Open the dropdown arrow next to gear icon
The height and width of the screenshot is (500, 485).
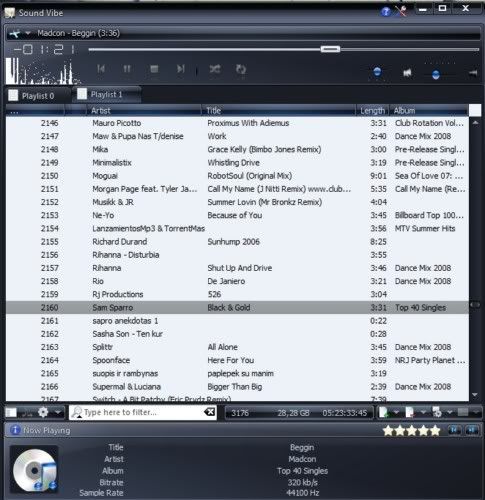click(x=58, y=412)
